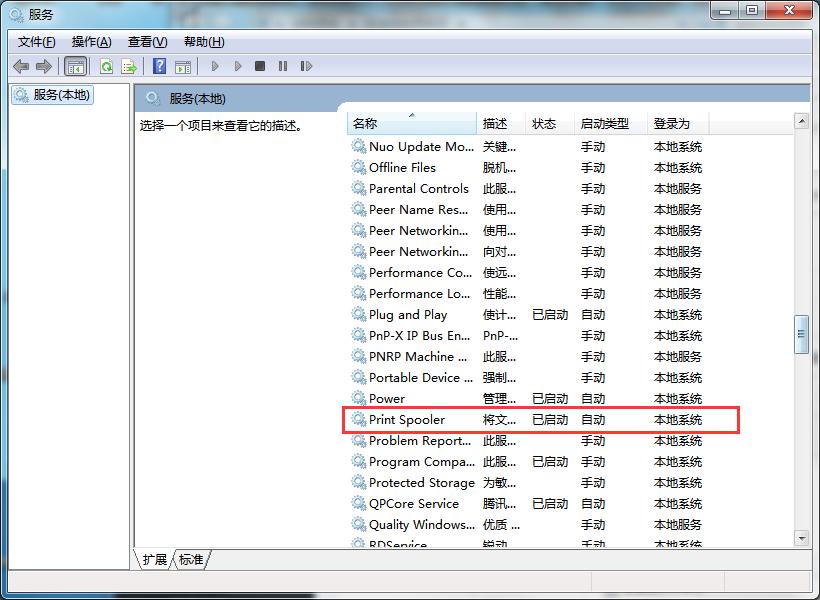The image size is (820, 600).
Task: Click the Back navigation arrow
Action: pyautogui.click(x=21, y=66)
